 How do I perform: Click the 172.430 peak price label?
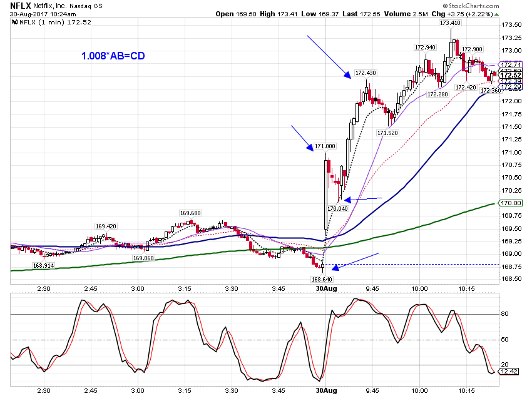(x=366, y=73)
